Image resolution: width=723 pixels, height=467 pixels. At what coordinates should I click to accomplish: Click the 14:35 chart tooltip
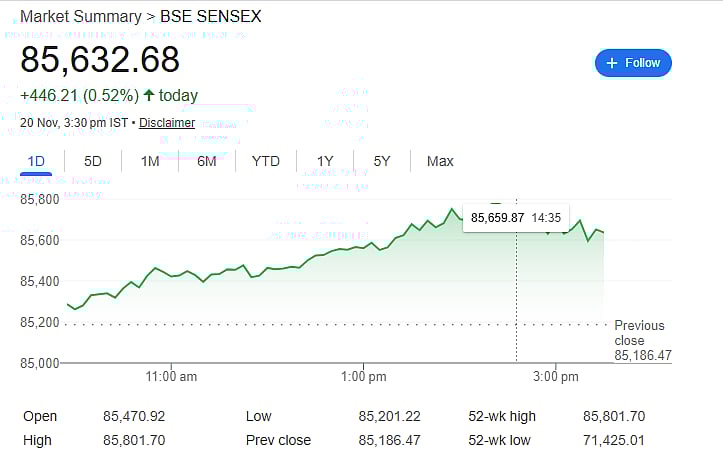point(515,217)
